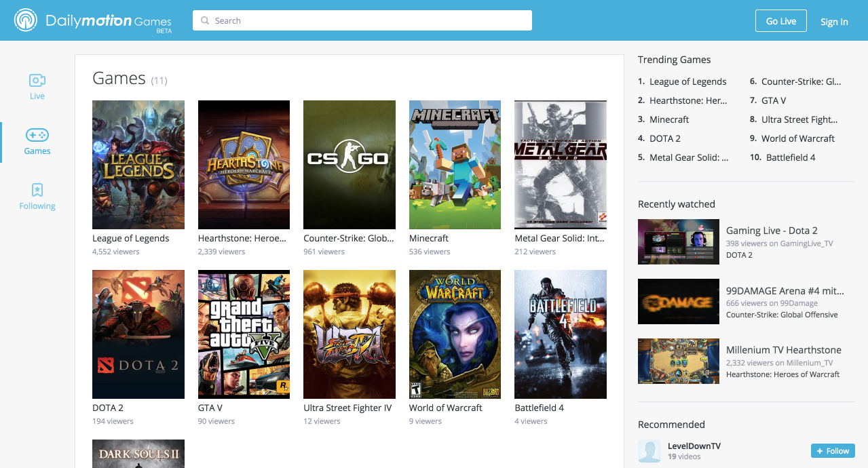Screen dimensions: 868x468
Task: Select Metal Gear Solid in Trending Games
Action: 689,157
